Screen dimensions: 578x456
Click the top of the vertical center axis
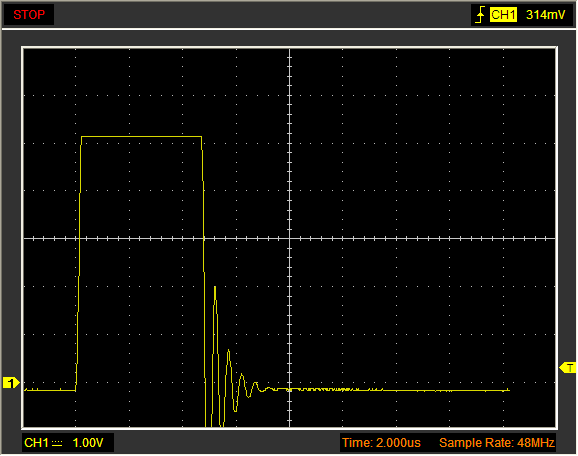pyautogui.click(x=290, y=52)
